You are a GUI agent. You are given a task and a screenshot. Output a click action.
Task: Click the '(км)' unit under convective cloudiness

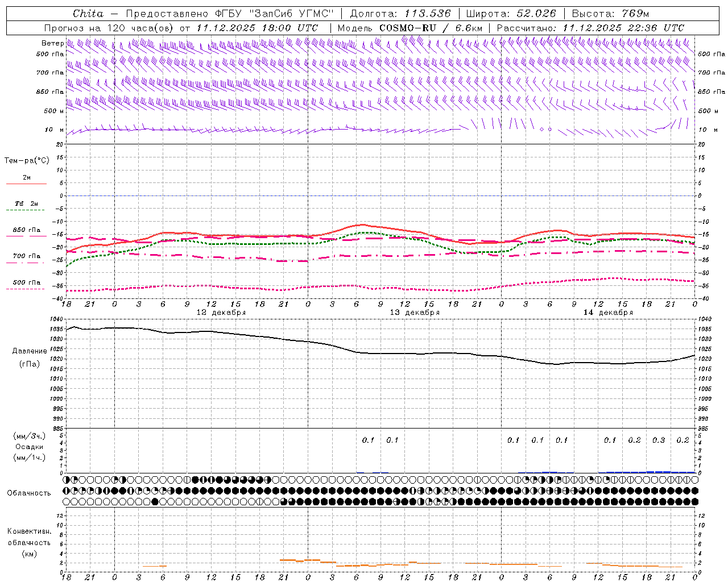29,554
